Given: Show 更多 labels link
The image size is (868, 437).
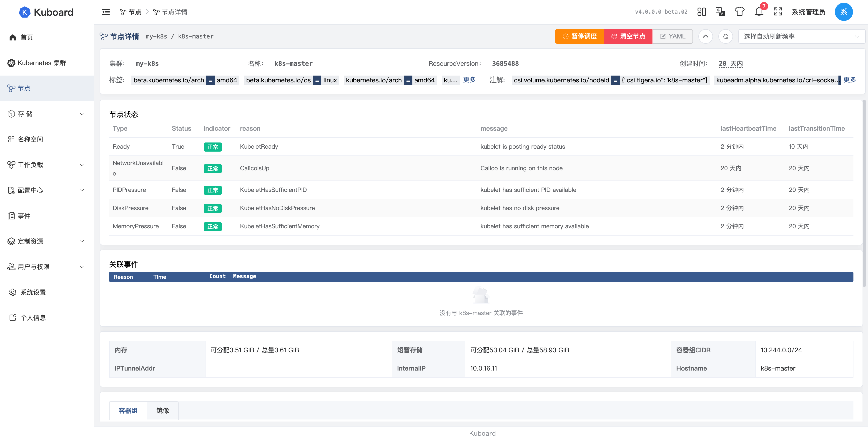Looking at the screenshot, I should [469, 80].
